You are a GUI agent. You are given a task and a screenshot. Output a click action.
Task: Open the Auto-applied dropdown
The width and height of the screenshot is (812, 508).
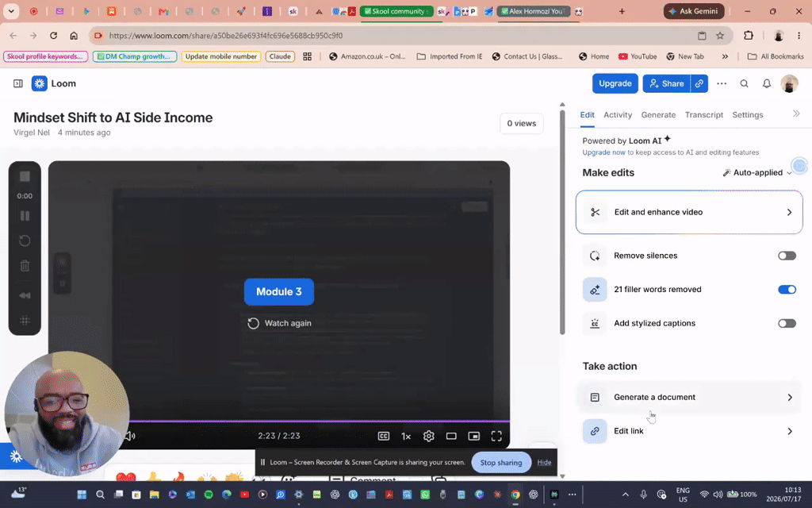pyautogui.click(x=757, y=172)
